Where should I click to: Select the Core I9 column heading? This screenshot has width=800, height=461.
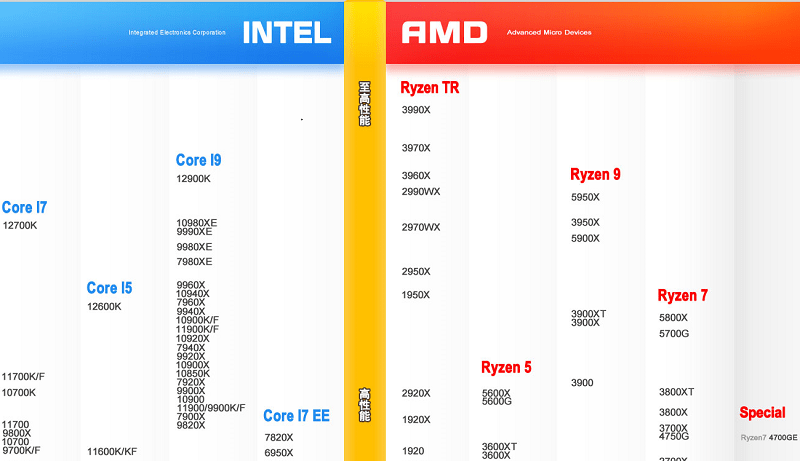click(198, 160)
